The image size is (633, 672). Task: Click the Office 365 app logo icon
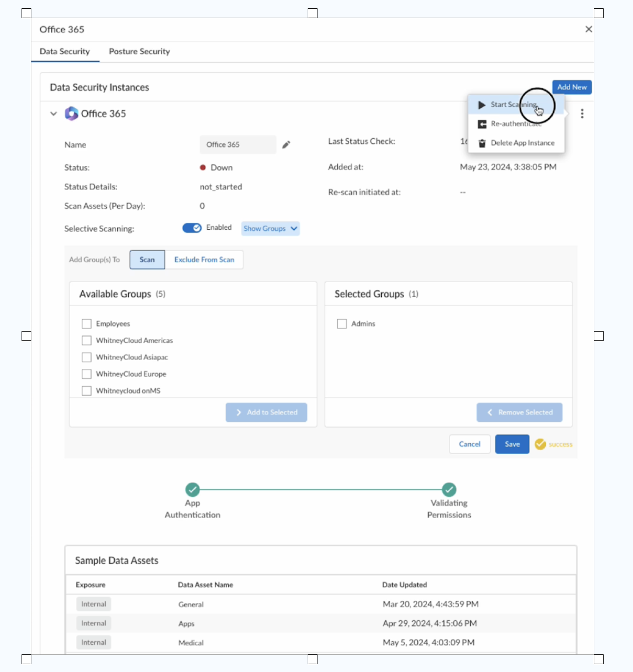coord(72,114)
